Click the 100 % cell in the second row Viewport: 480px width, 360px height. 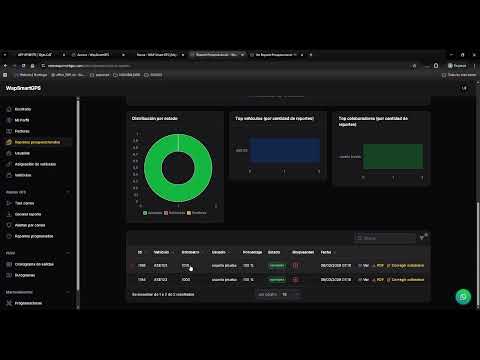[x=248, y=279]
